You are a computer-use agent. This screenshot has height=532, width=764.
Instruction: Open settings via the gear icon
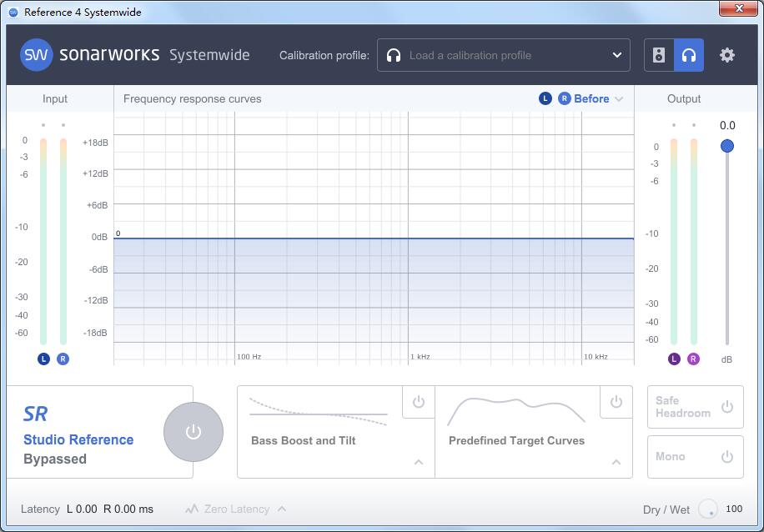[727, 55]
